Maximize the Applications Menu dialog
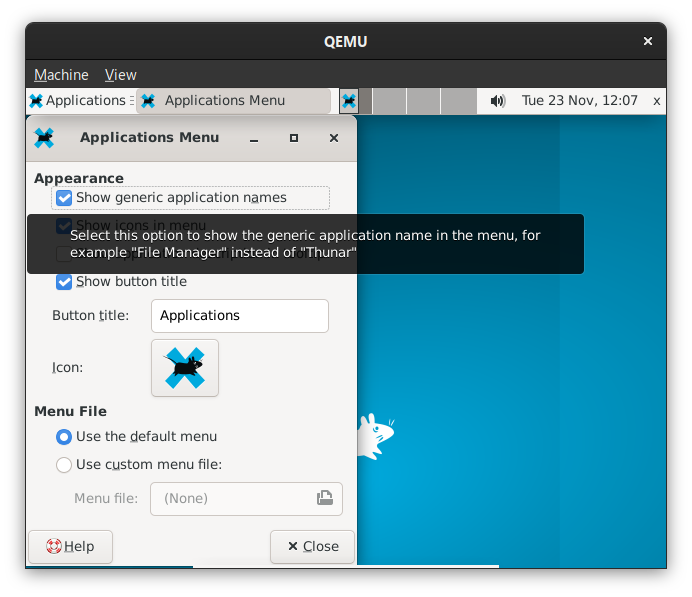The image size is (692, 597). 293,138
